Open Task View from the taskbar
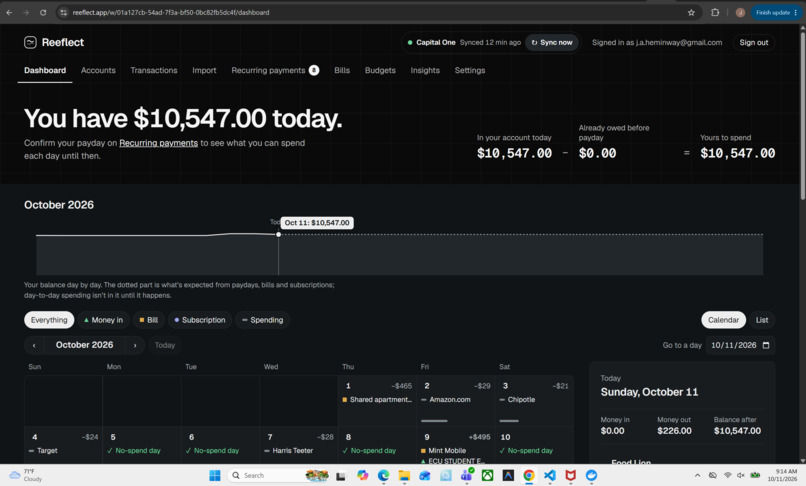The image size is (806, 486). (340, 476)
